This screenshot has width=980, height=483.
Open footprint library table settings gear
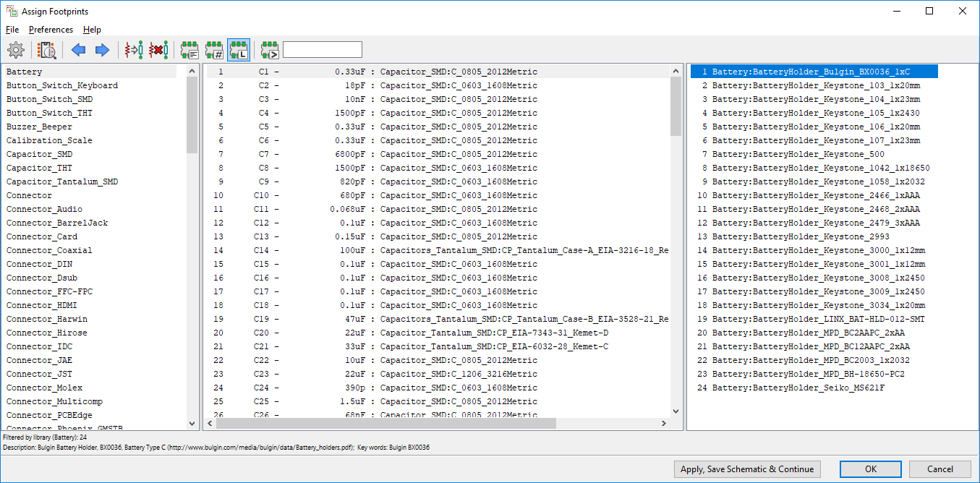16,50
